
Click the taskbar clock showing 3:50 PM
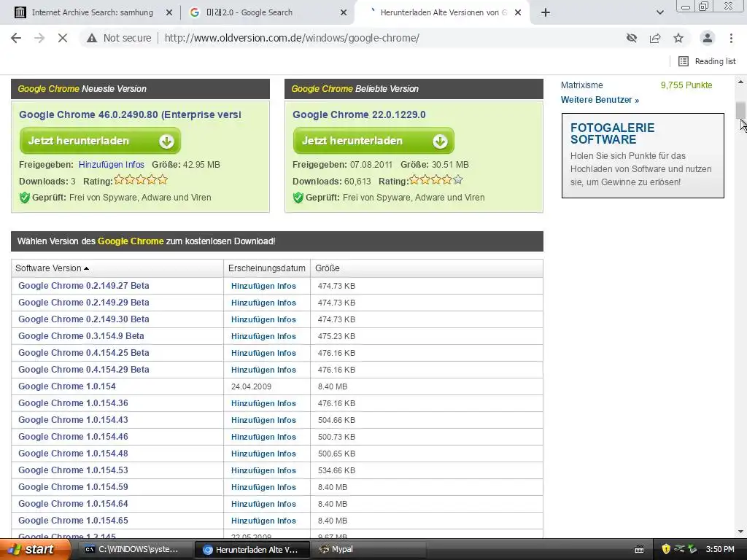click(720, 550)
